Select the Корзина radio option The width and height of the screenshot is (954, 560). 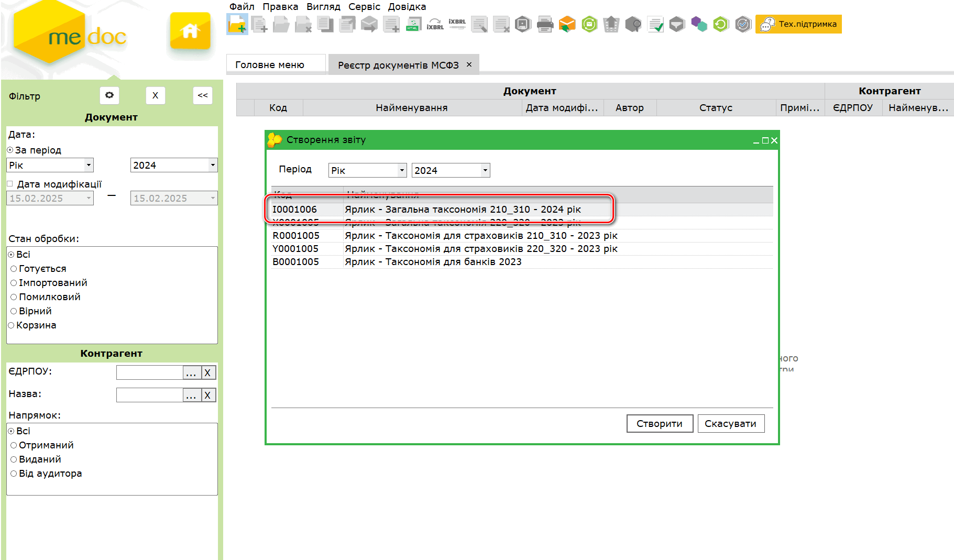[12, 325]
